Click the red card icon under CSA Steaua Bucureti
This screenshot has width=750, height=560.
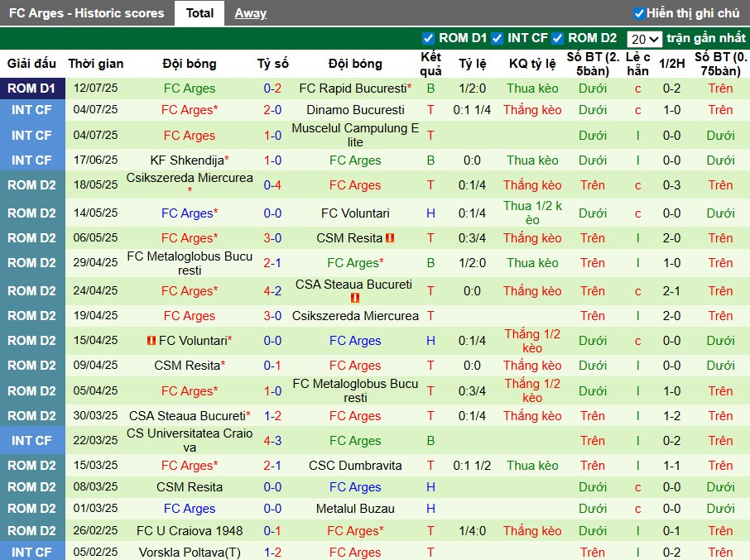[355, 298]
